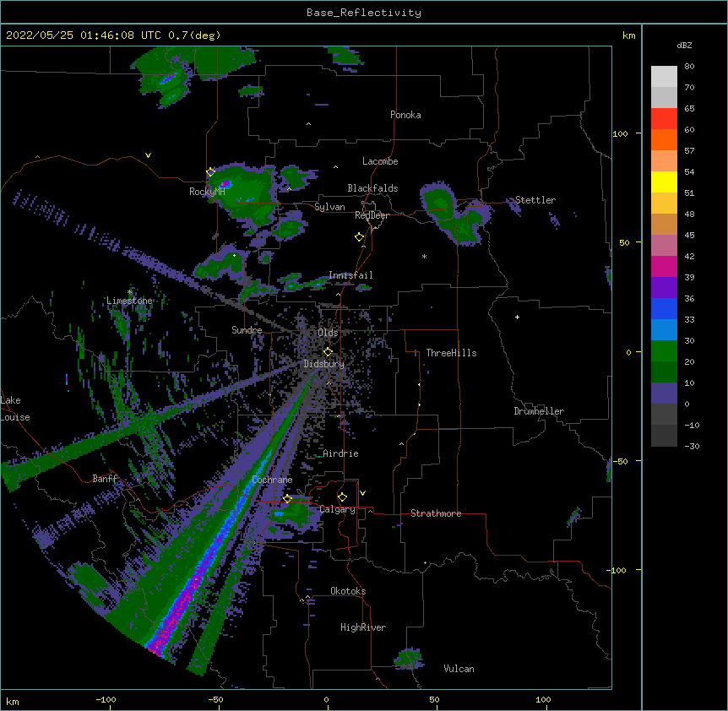Screen dimensions: 728x711
Task: Click the white asterisk above Limestone label
Action: [x=130, y=292]
